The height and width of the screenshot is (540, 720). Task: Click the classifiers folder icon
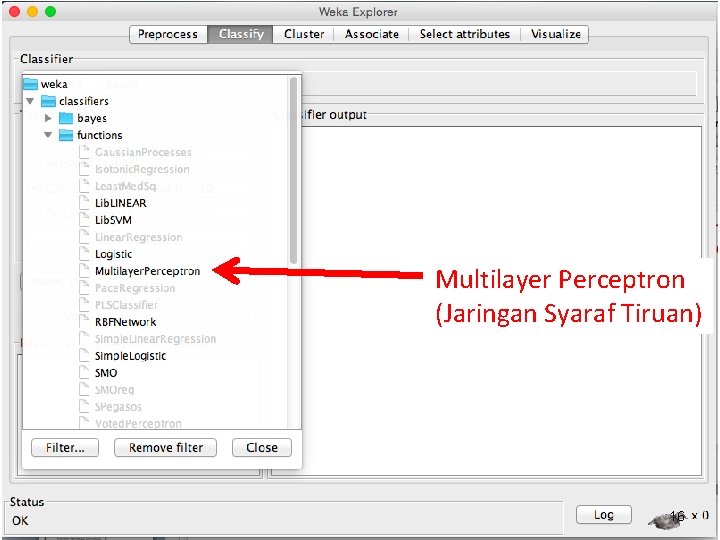(48, 101)
